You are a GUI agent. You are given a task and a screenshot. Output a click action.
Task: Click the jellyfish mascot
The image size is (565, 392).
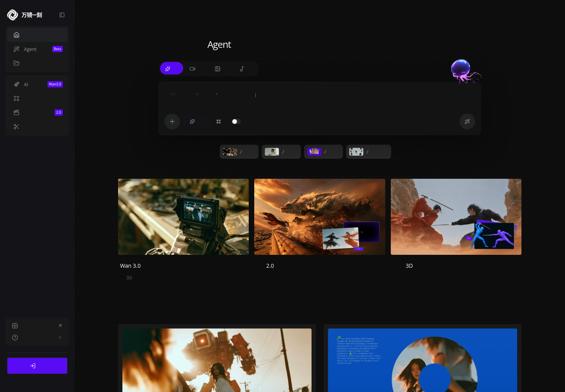[x=465, y=71]
